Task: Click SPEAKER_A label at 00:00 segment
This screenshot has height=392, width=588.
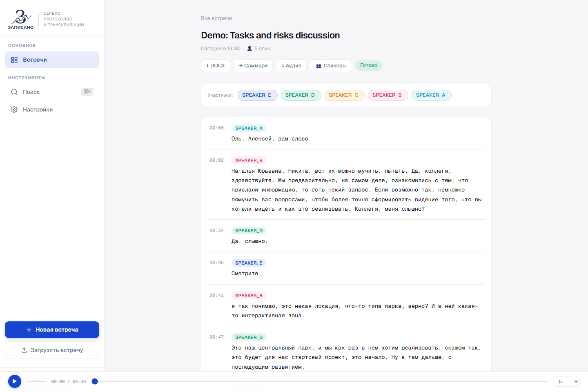Action: [x=249, y=128]
